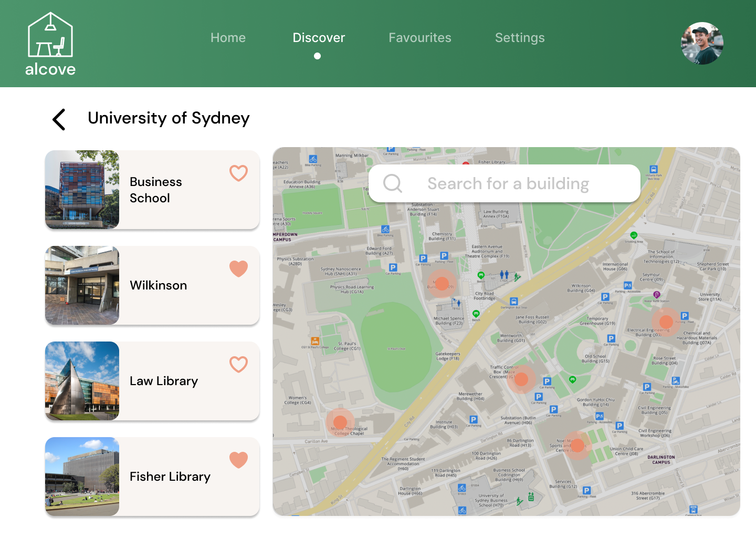Click the Search for a building field
Image resolution: width=756 pixels, height=538 pixels.
click(x=504, y=183)
